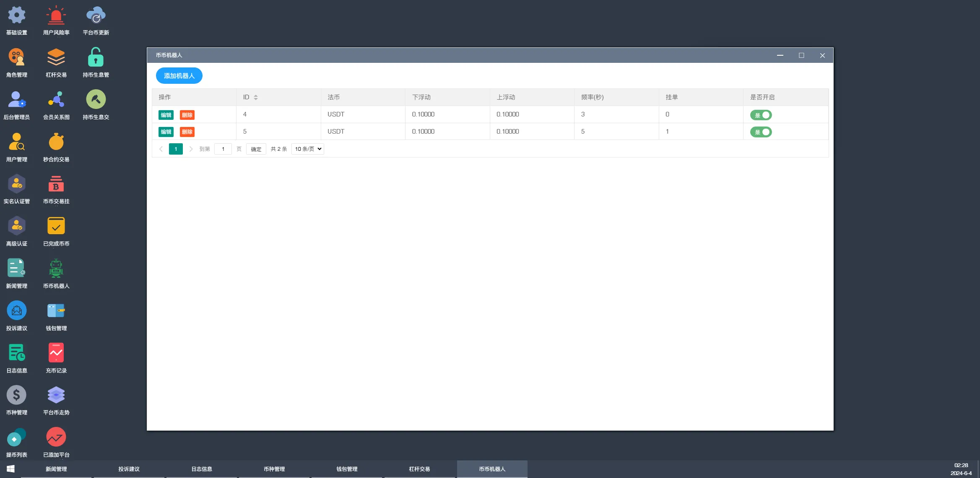This screenshot has width=980, height=478.
Task: Open the 基础设置 gear icon
Action: click(x=17, y=16)
